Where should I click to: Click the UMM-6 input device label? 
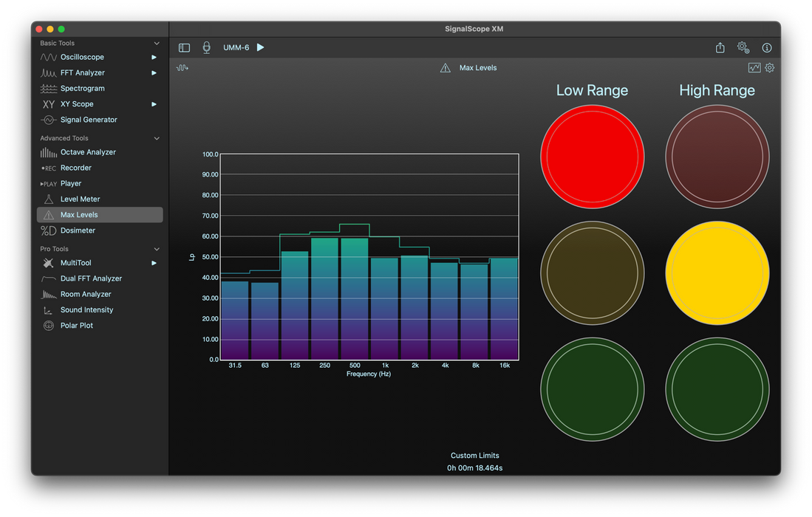tap(236, 48)
